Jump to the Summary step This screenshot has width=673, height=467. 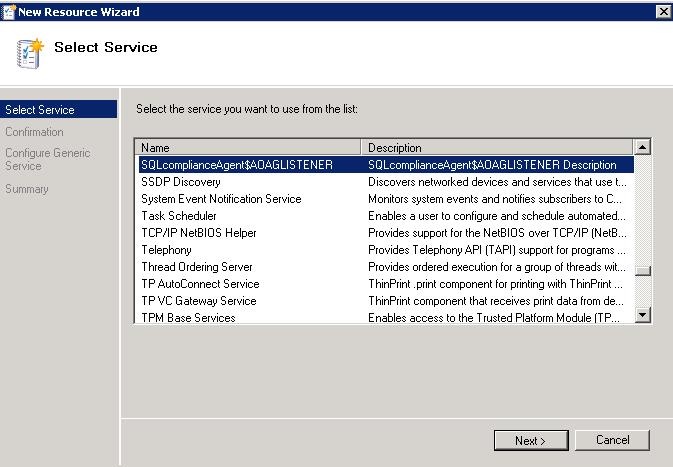[27, 189]
